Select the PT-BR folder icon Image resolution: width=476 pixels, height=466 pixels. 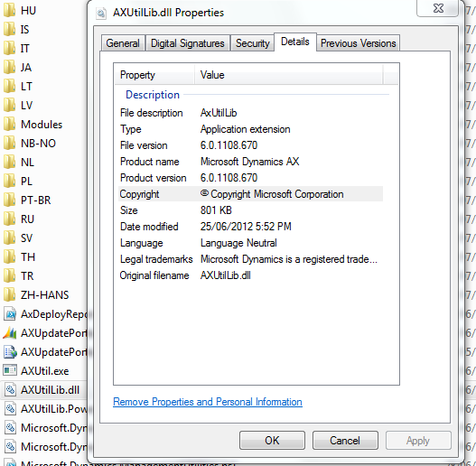[9, 200]
